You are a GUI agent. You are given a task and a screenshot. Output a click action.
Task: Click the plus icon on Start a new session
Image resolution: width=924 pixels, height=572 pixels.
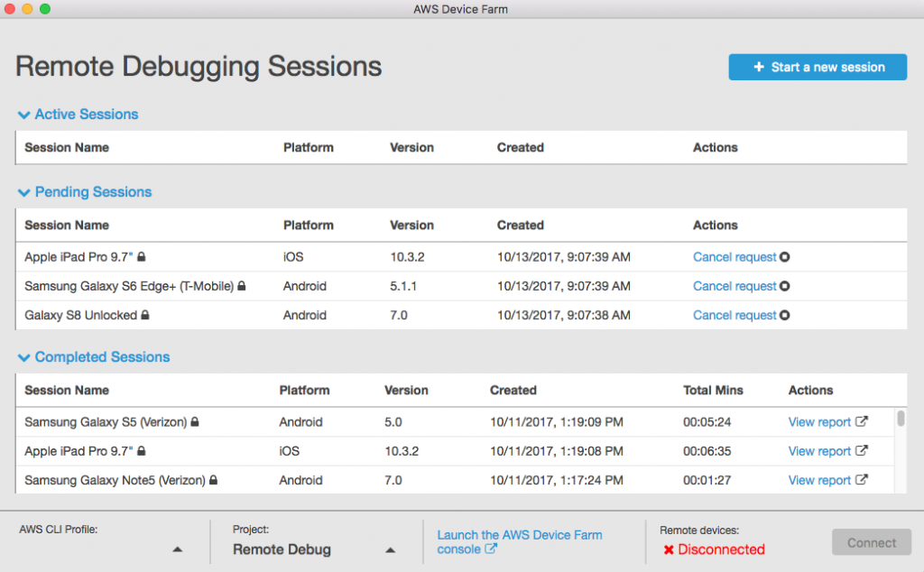click(759, 67)
